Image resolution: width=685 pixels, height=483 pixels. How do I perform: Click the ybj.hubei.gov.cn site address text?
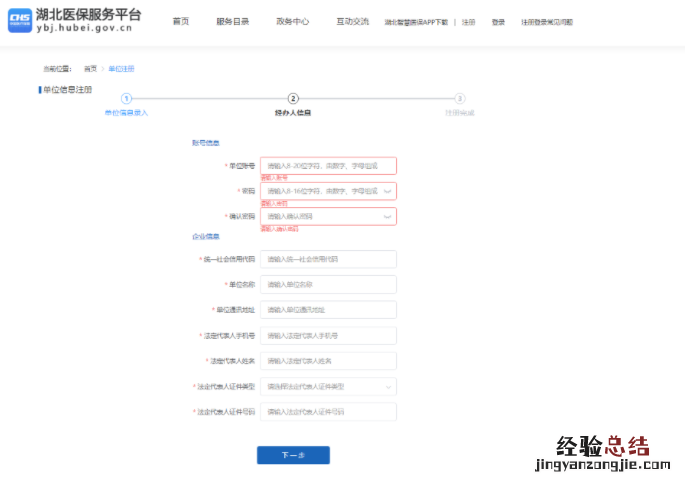click(84, 28)
